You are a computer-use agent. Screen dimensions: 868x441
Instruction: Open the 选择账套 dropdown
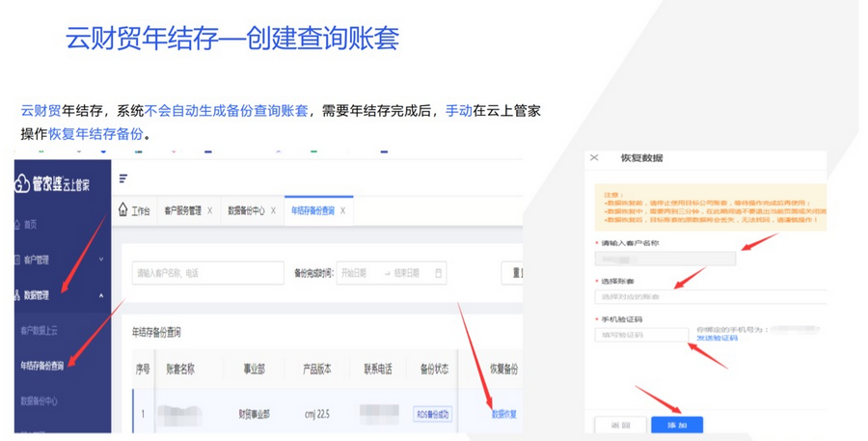tap(709, 296)
